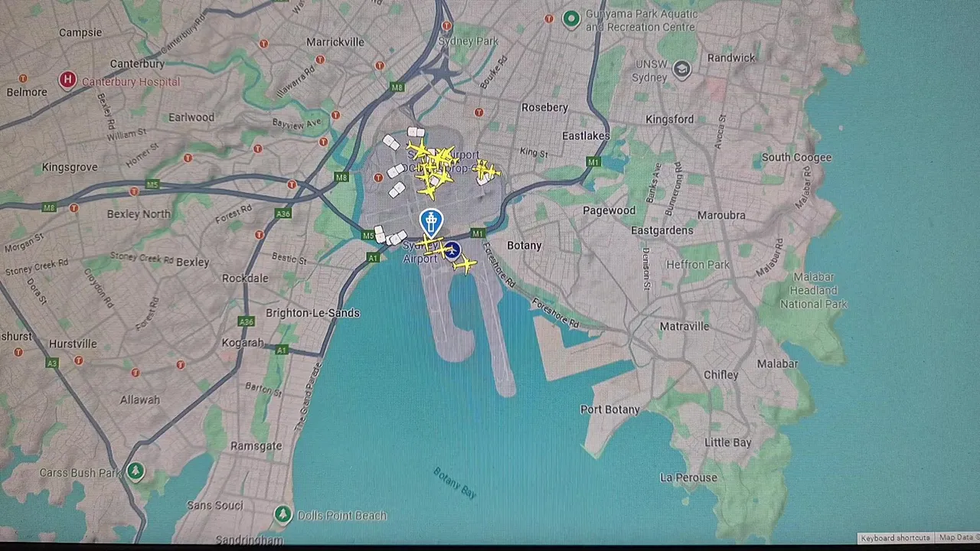Click the Marrickville suburb label

pyautogui.click(x=335, y=42)
